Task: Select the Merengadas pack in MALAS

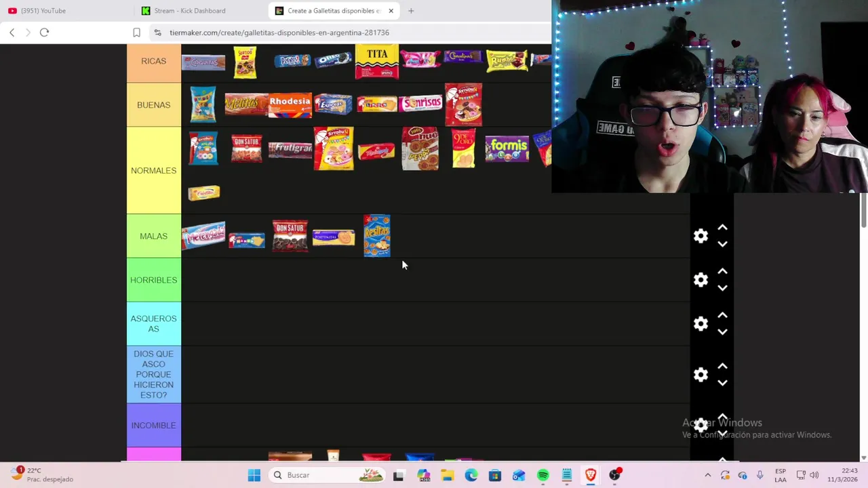Action: click(x=203, y=236)
